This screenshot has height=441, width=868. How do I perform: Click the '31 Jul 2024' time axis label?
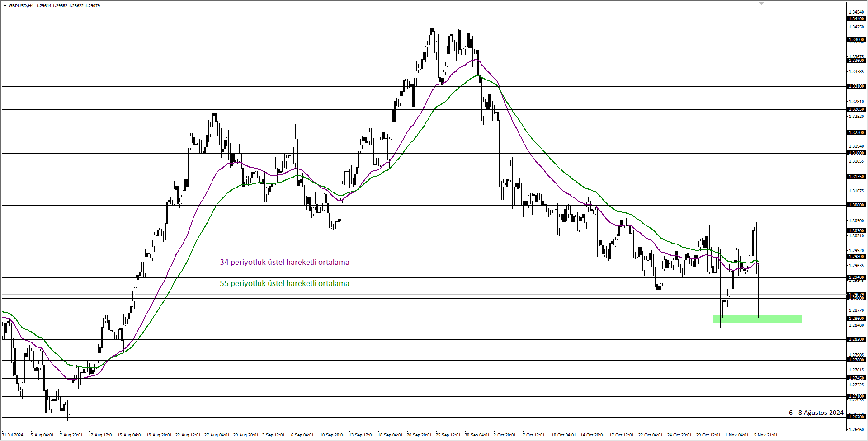13,435
